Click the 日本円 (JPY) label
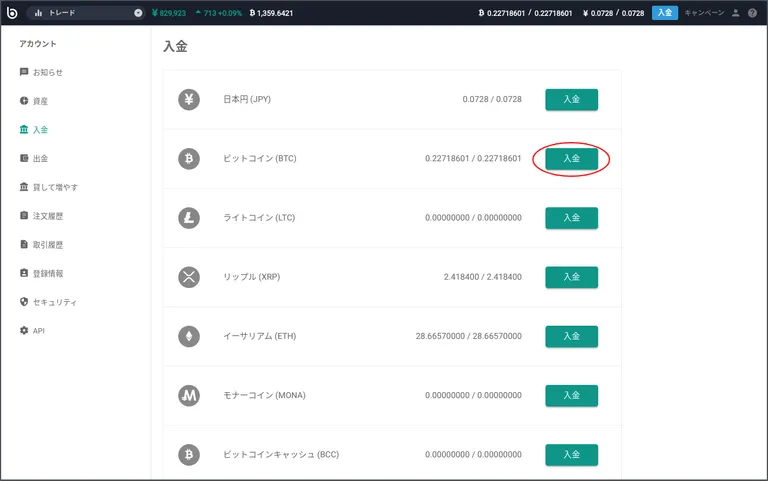768x481 pixels. (x=247, y=99)
